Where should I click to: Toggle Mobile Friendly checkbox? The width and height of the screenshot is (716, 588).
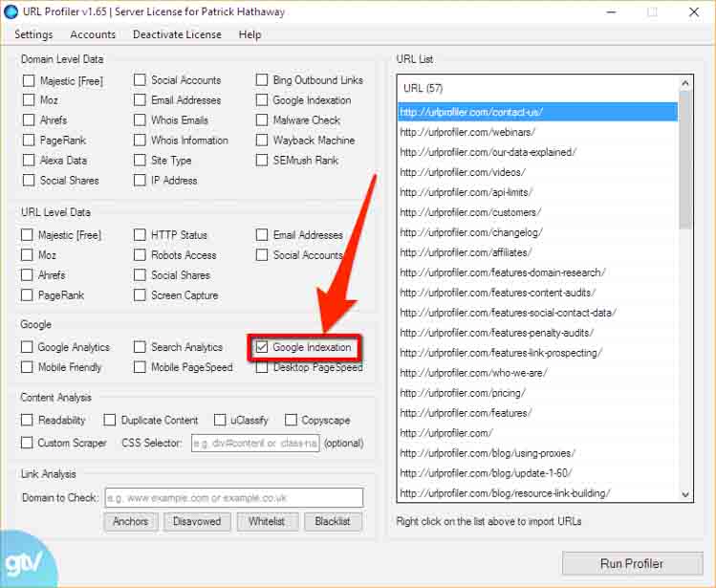29,367
